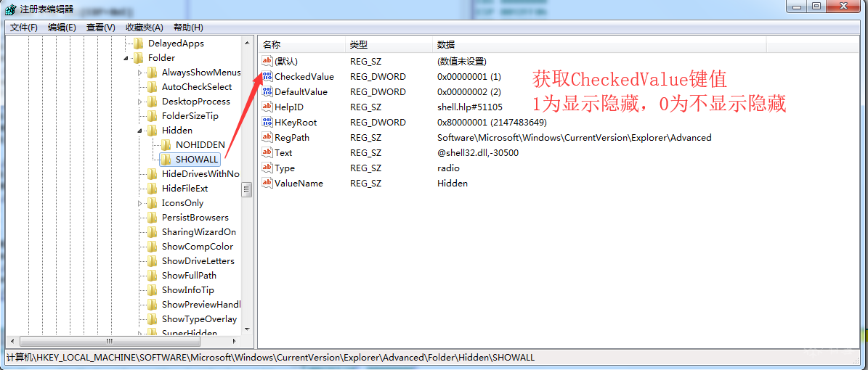Click the Hidden key folder icon
The height and width of the screenshot is (370, 868).
(153, 131)
